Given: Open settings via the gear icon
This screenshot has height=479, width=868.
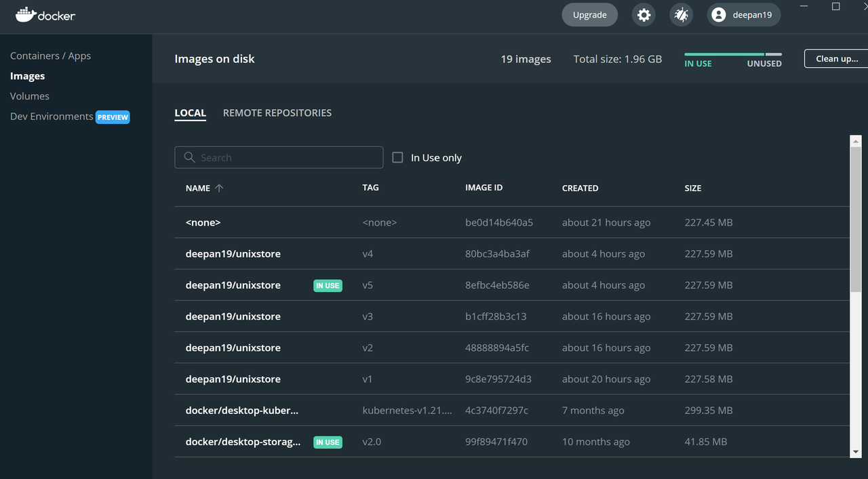Looking at the screenshot, I should point(644,15).
